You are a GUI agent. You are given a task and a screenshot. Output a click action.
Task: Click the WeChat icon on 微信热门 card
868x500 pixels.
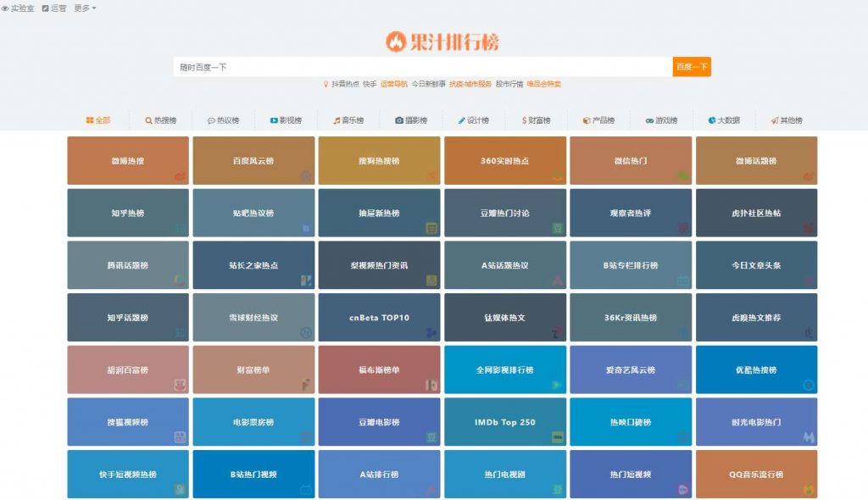[683, 176]
